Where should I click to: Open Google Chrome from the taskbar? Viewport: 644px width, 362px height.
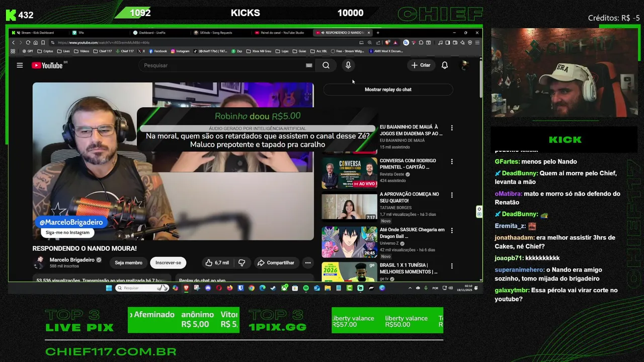[252, 288]
